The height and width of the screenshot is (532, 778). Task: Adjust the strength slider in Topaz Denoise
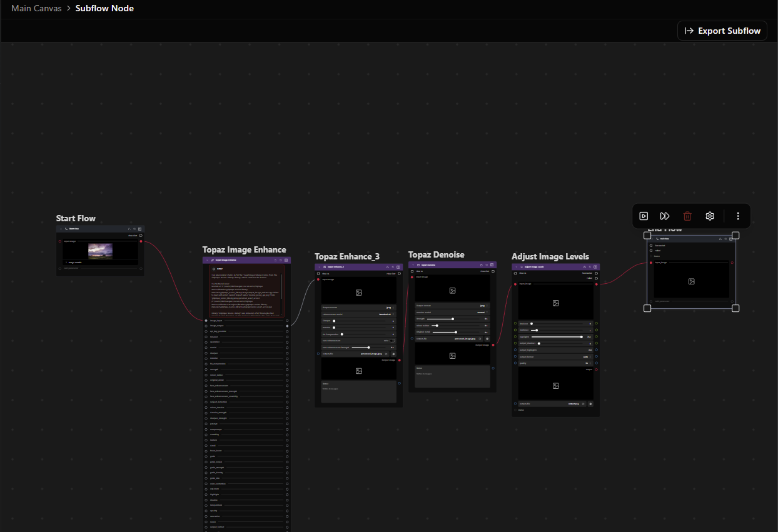pyautogui.click(x=453, y=319)
